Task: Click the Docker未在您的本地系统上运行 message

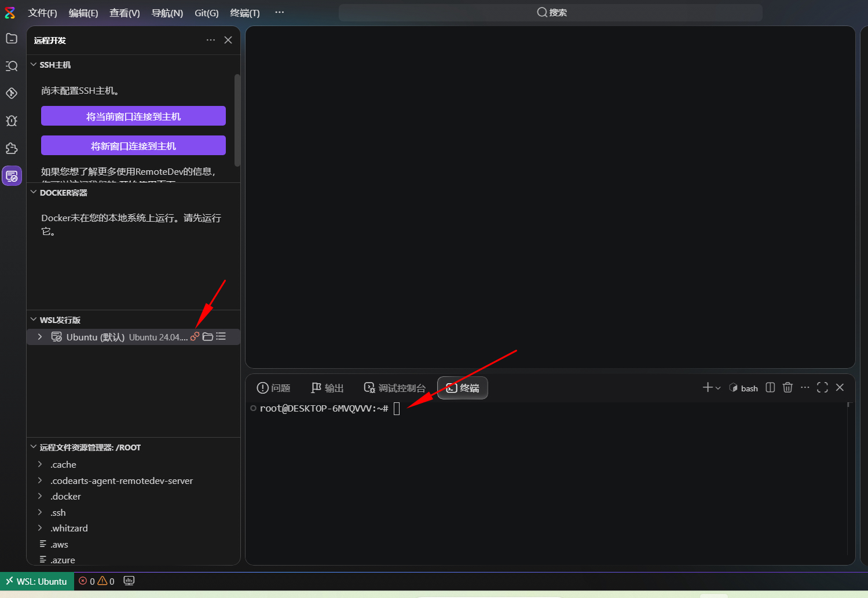Action: pos(131,225)
